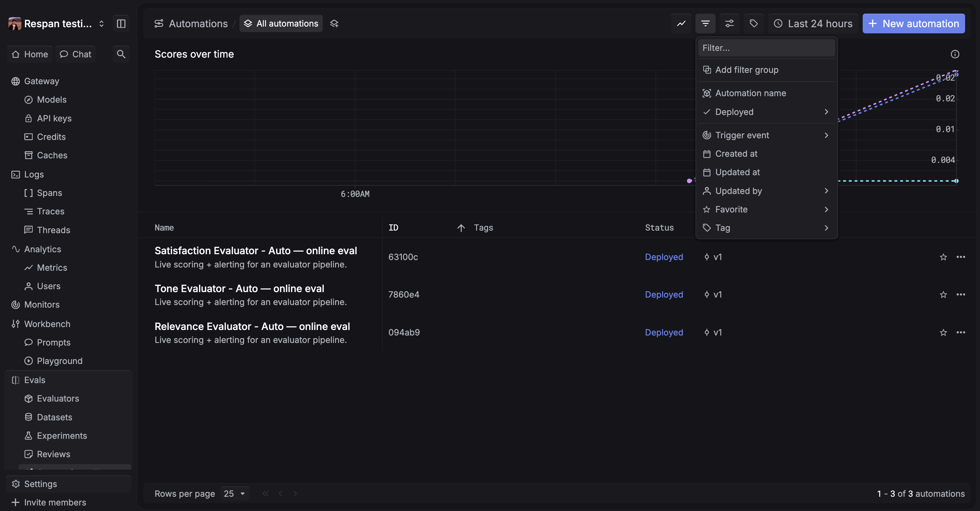Open Settings

(x=68, y=484)
